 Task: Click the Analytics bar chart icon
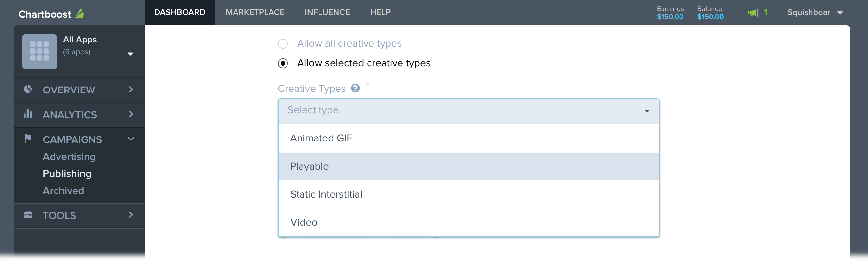28,114
